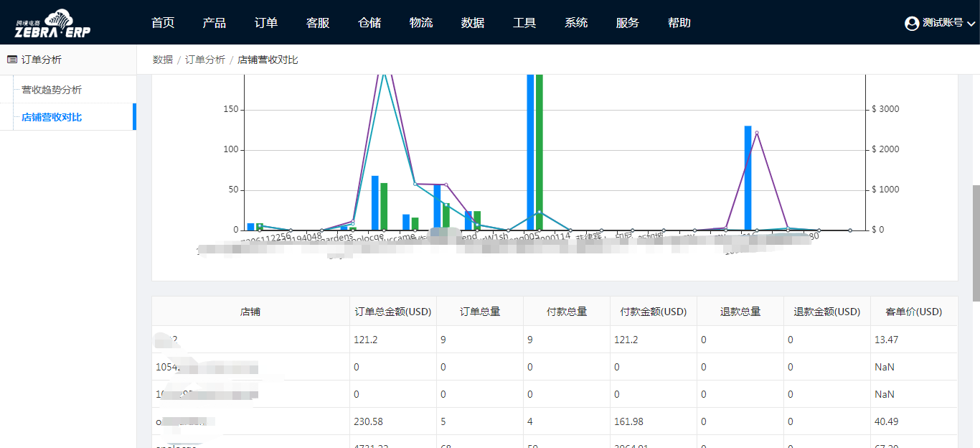Click the user avatar icon
The image size is (980, 448).
click(x=912, y=23)
